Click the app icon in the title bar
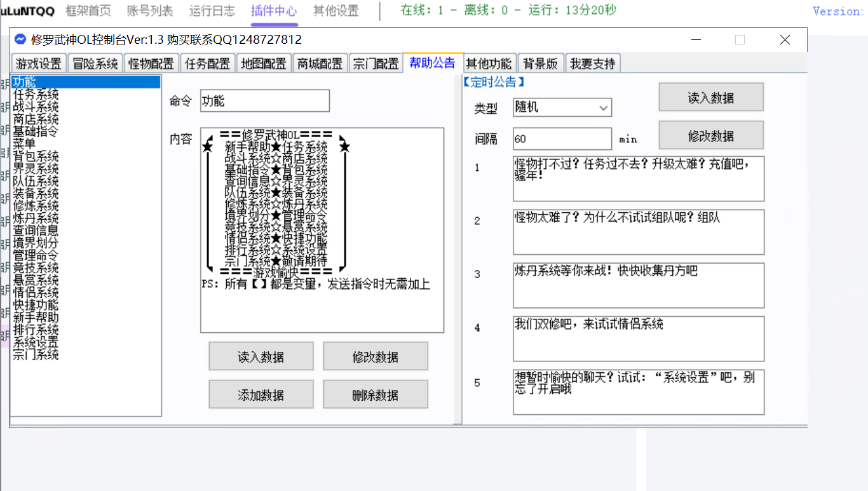868x491 pixels. [x=20, y=39]
